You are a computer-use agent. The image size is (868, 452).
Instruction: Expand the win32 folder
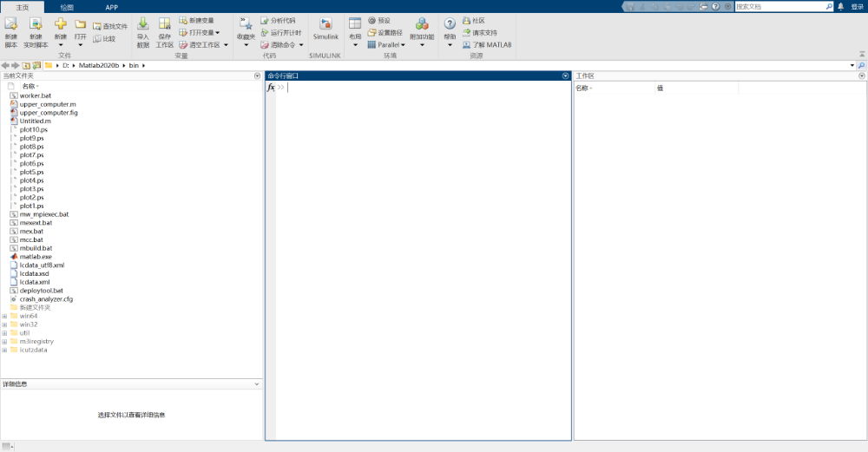5,324
